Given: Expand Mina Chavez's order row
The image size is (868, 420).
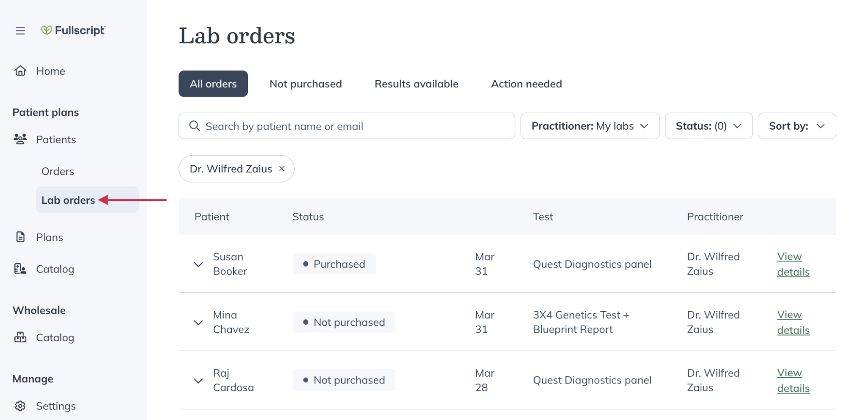Looking at the screenshot, I should pos(198,322).
